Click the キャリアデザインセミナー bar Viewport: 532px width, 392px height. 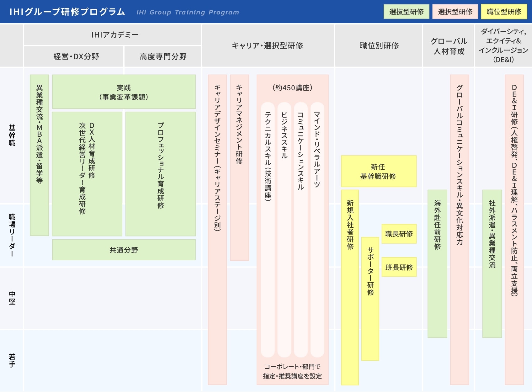(x=217, y=230)
